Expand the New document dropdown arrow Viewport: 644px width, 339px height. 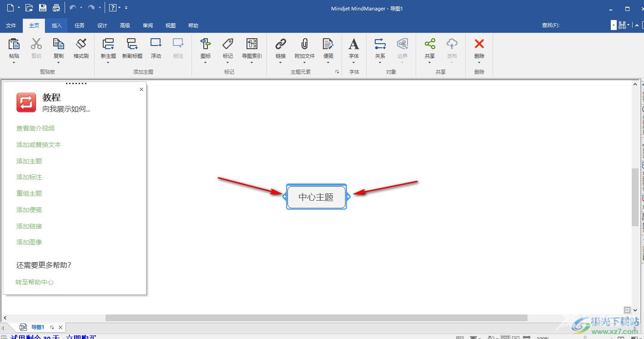[19, 8]
